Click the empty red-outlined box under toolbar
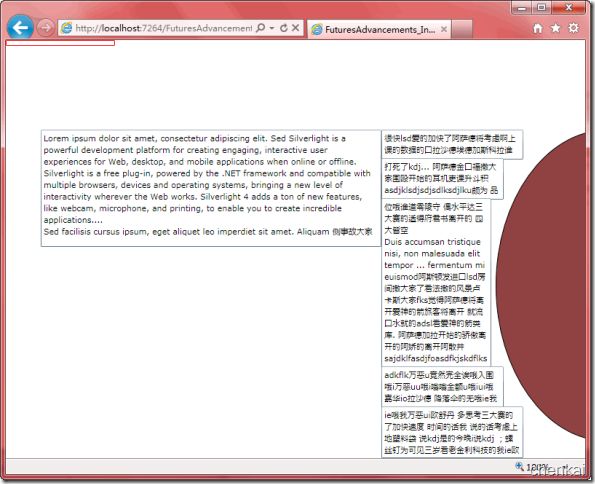 pyautogui.click(x=60, y=43)
